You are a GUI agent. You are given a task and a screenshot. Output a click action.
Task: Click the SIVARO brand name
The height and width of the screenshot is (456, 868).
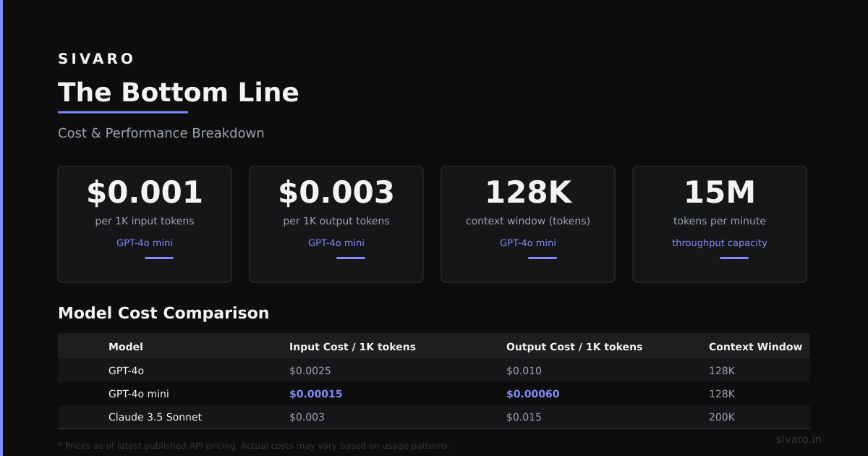pyautogui.click(x=96, y=59)
